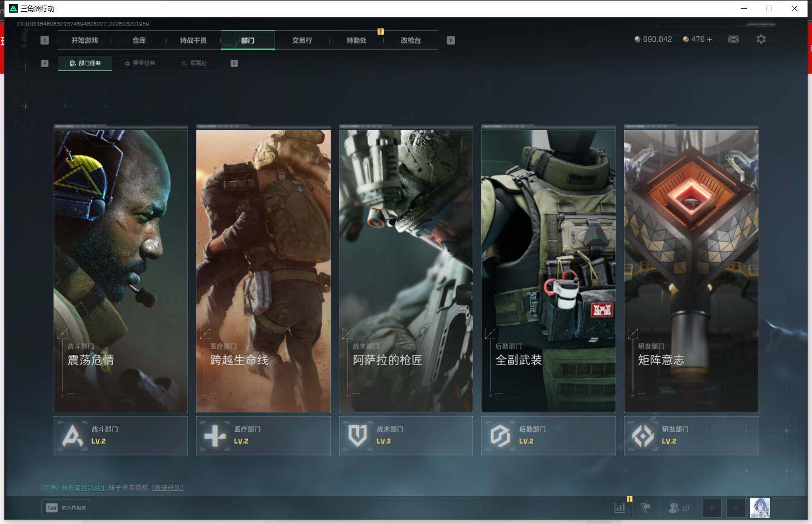The height and width of the screenshot is (524, 812).
Task: Click the 研发部门 LV.2 level label
Action: coord(669,441)
